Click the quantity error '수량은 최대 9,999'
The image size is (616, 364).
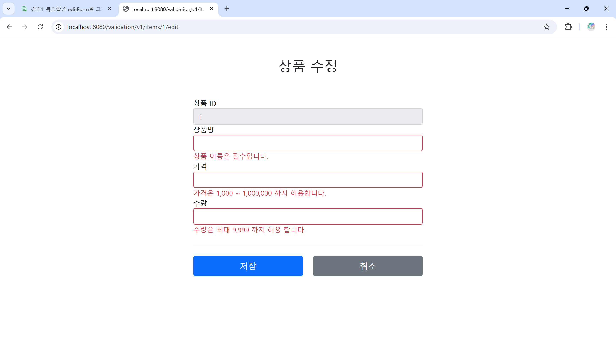[221, 230]
